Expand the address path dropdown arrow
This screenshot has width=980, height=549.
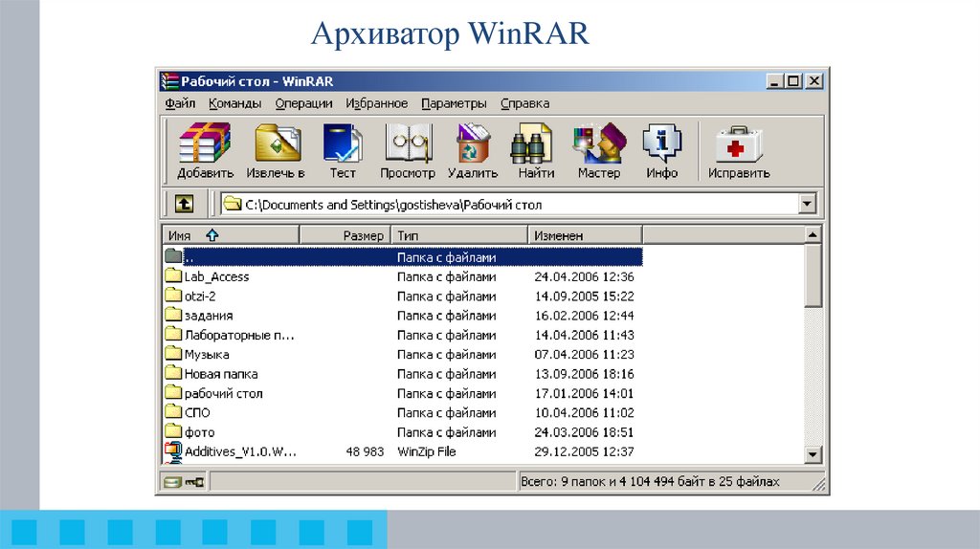(x=807, y=204)
